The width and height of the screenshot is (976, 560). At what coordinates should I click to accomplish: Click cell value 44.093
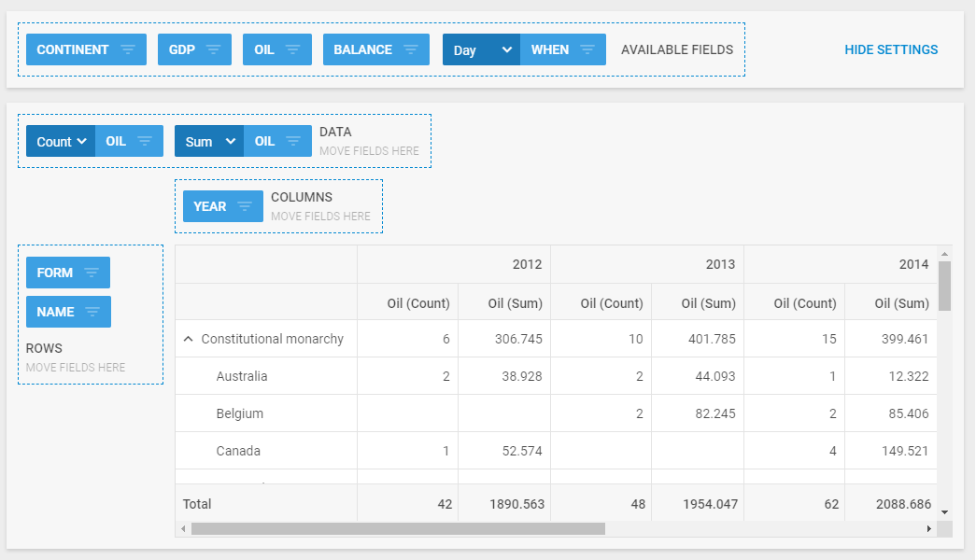715,376
